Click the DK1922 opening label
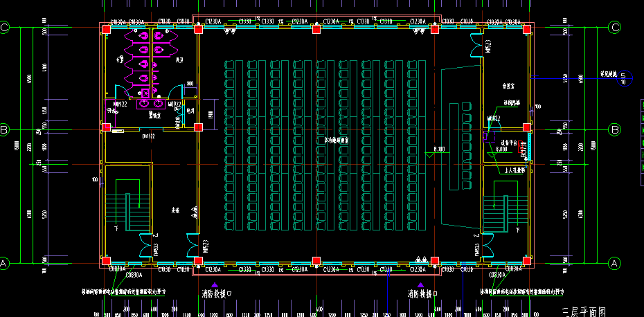The height and width of the screenshot is (317, 644). tap(148, 136)
